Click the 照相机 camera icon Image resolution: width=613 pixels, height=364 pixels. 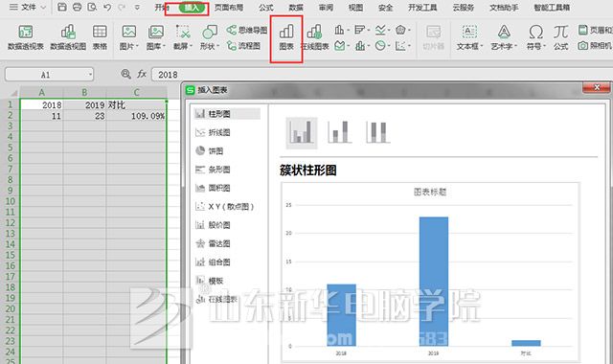595,46
